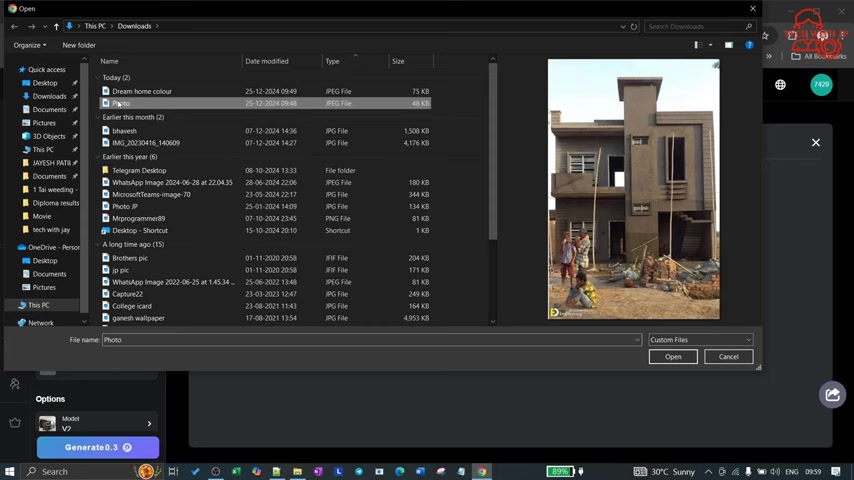Launch Excel from the taskbar
Image resolution: width=854 pixels, height=480 pixels.
pyautogui.click(x=236, y=471)
